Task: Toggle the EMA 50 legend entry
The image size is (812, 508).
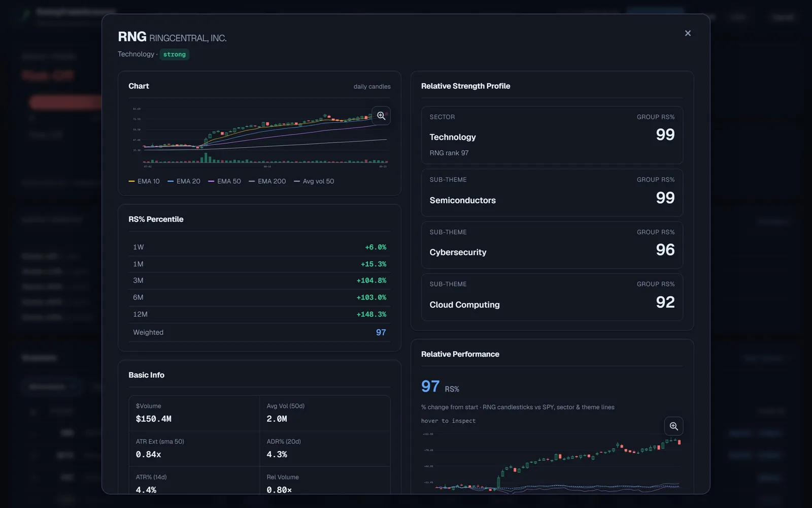Action: (224, 181)
